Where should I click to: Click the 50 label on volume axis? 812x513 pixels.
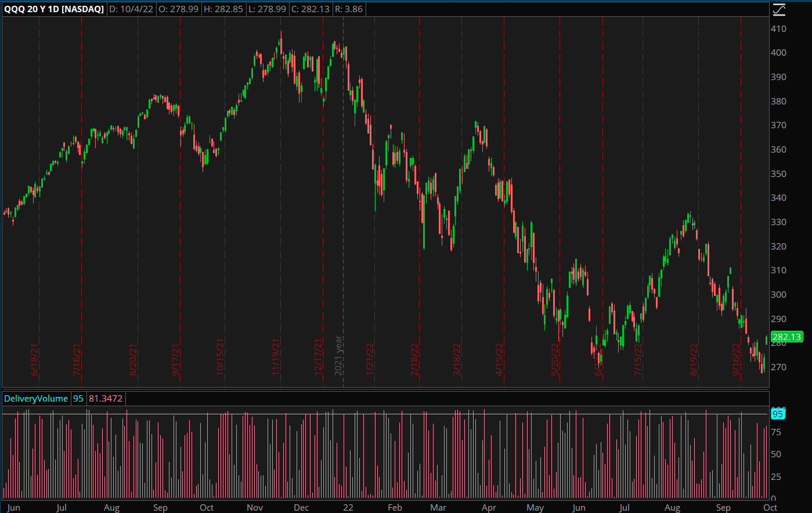(776, 454)
